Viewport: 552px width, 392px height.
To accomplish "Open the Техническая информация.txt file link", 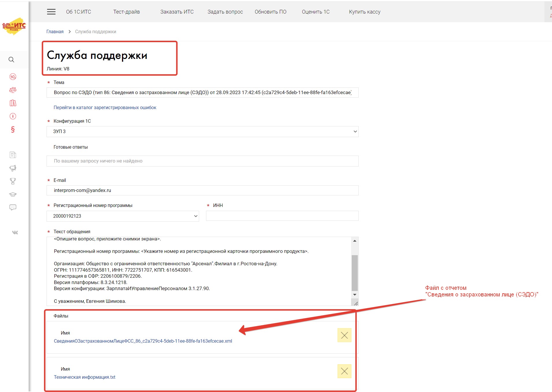I will (85, 377).
